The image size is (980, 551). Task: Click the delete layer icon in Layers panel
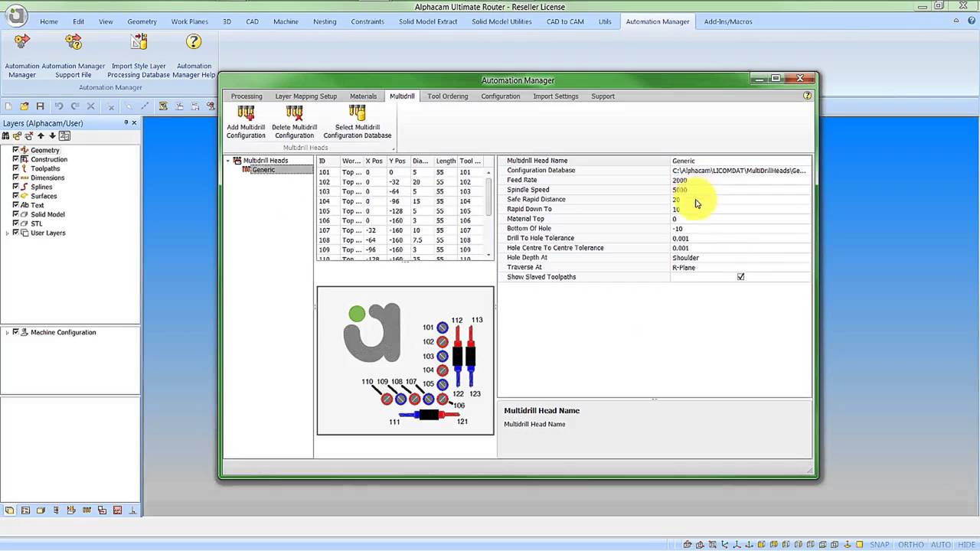point(29,135)
